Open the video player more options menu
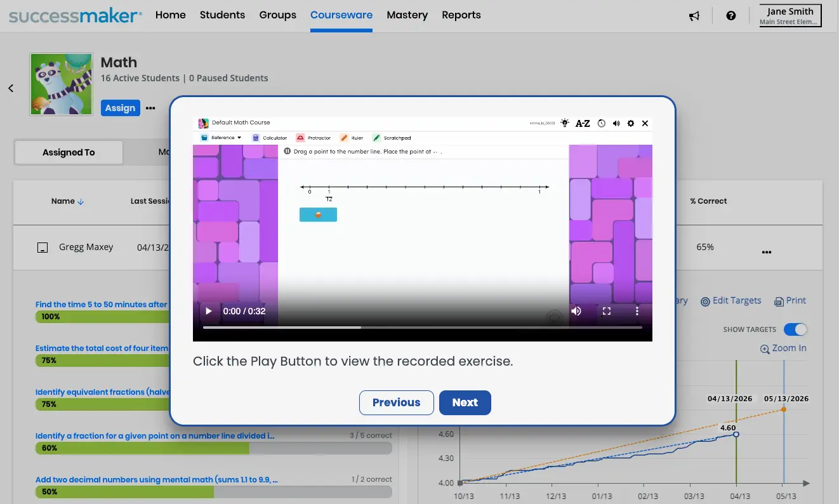Image resolution: width=839 pixels, height=504 pixels. (x=637, y=311)
